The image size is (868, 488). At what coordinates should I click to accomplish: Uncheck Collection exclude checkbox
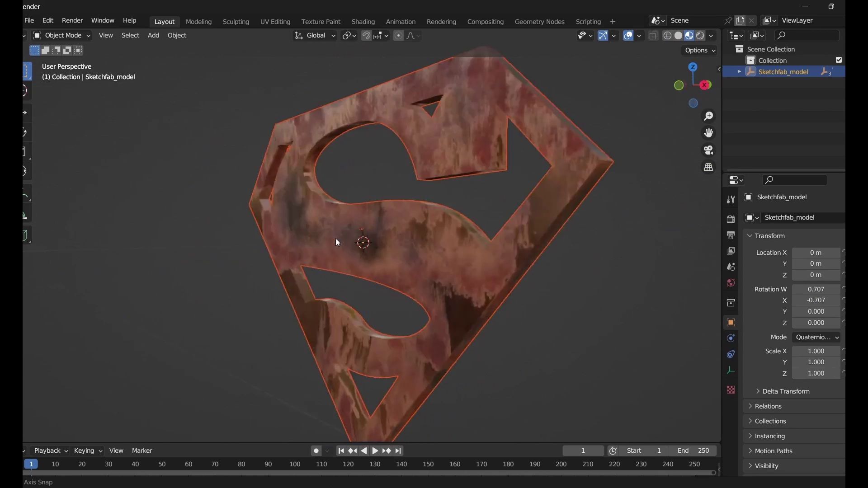839,60
